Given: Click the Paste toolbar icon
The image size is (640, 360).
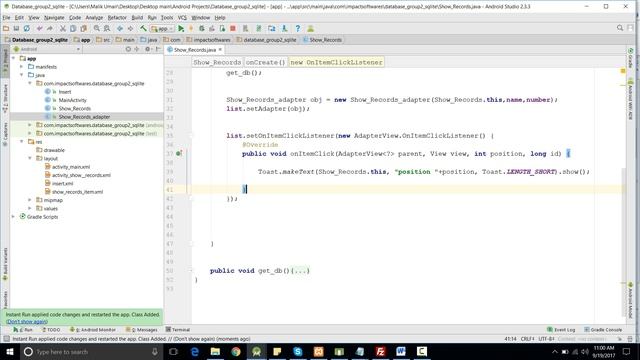Looking at the screenshot, I should (x=84, y=29).
